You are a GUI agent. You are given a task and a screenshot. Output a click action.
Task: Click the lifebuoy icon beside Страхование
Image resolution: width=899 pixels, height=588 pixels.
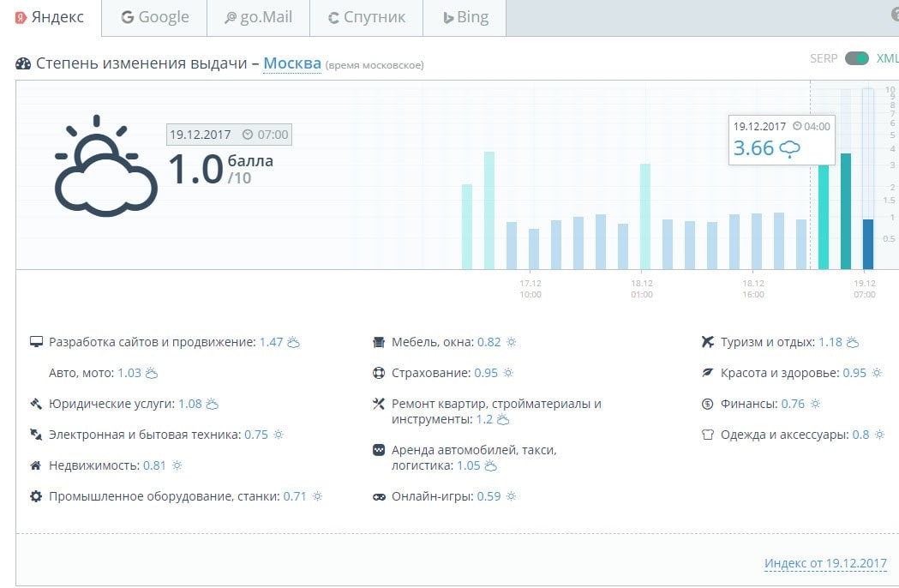(379, 373)
